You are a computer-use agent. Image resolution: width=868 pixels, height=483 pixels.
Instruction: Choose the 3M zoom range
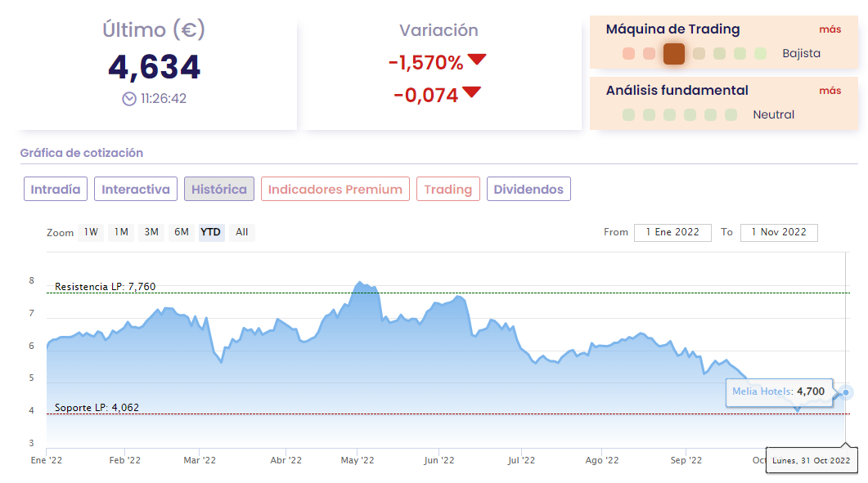click(151, 232)
